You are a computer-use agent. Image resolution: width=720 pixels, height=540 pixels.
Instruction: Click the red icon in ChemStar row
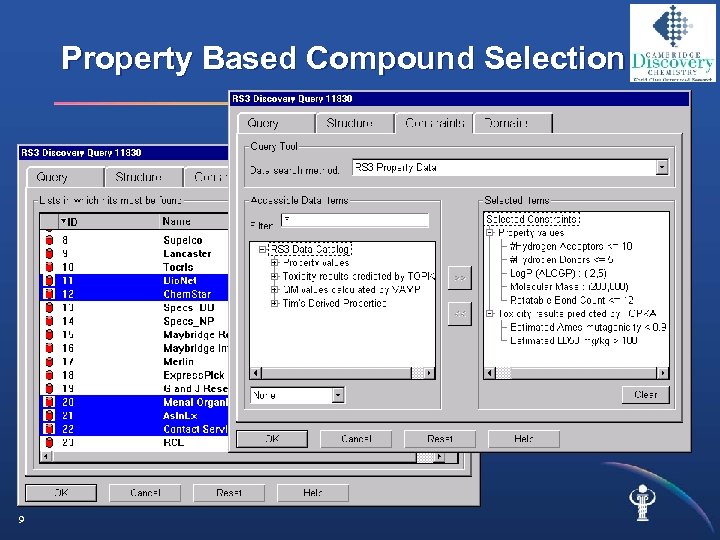49,294
